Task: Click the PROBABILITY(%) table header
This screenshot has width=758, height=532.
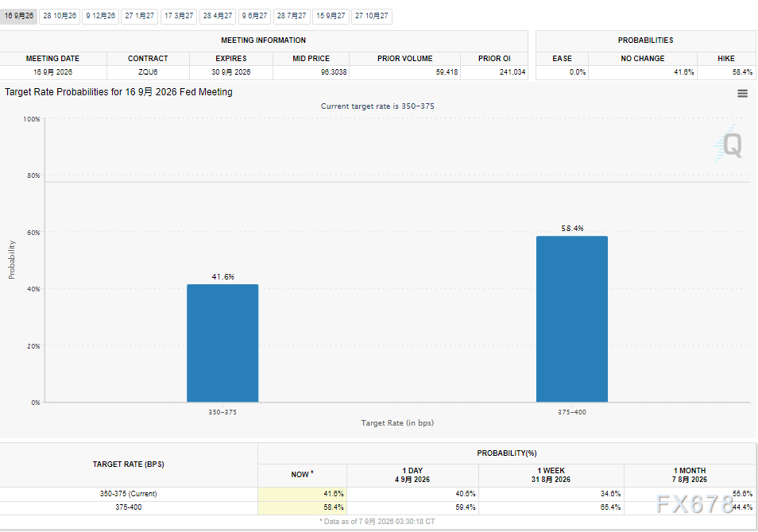Action: click(x=507, y=453)
